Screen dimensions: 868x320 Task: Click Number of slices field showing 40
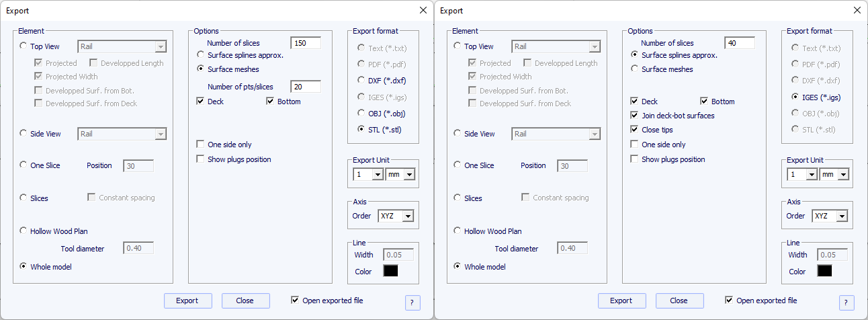(x=740, y=43)
